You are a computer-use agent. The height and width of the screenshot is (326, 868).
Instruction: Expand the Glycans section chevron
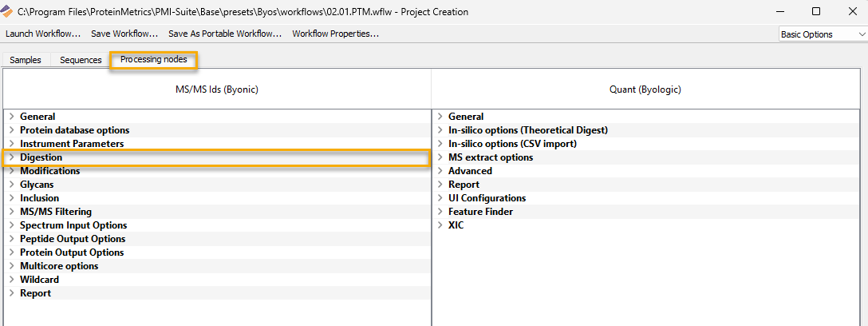pos(11,185)
